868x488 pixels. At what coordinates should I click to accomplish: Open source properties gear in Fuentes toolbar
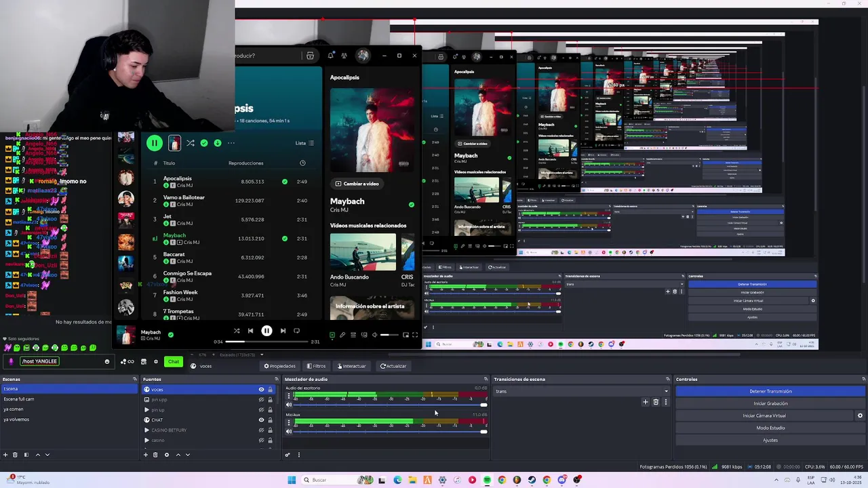click(x=167, y=455)
